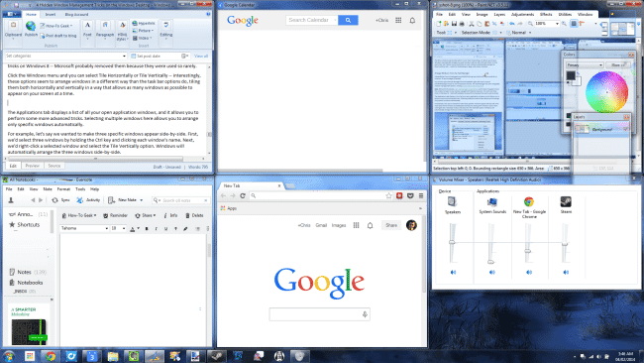Click the New icon in Paint.NET toolbar
This screenshot has width=644, height=363.
coord(439,24)
